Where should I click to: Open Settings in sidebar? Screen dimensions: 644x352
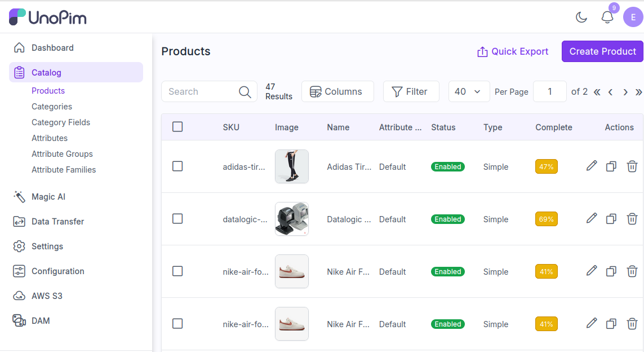(76, 247)
